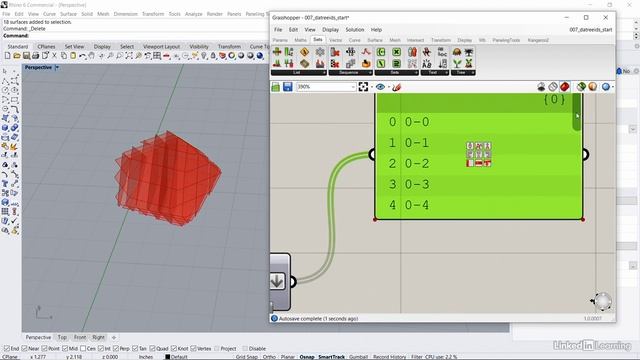
Task: Open Grasshopper Solution menu
Action: (x=355, y=30)
